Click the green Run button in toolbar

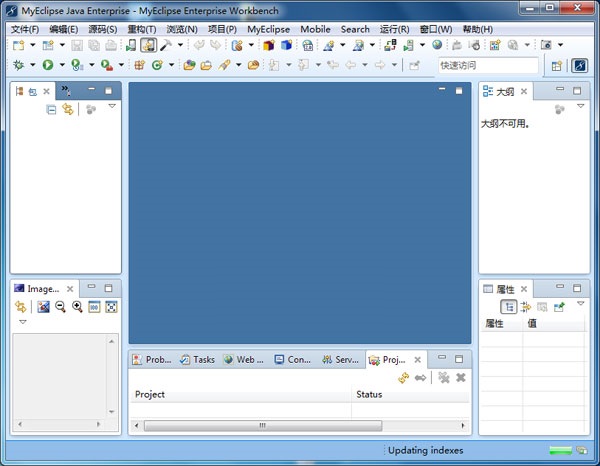[47, 65]
